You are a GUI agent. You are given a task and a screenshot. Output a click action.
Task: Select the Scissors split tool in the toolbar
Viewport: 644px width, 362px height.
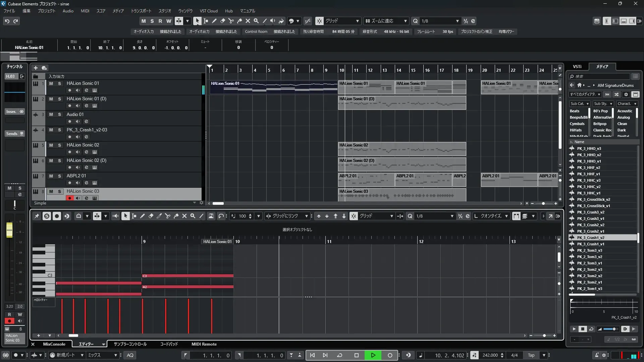click(231, 21)
